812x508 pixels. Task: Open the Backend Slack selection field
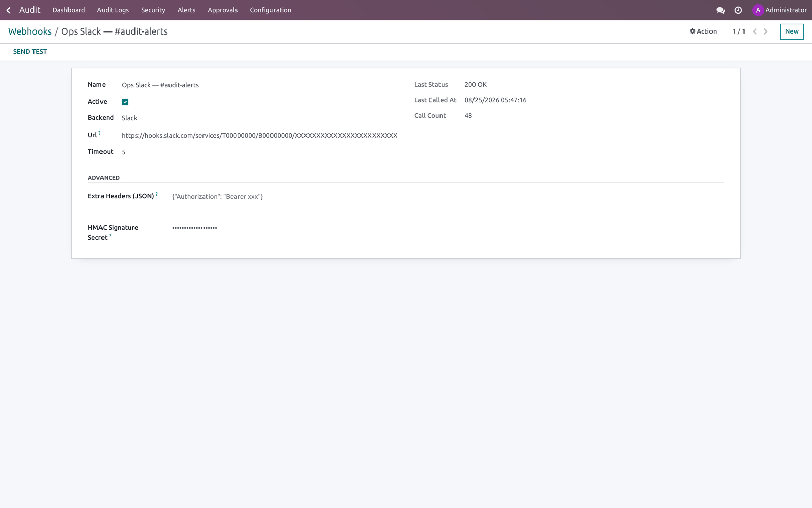[260, 118]
